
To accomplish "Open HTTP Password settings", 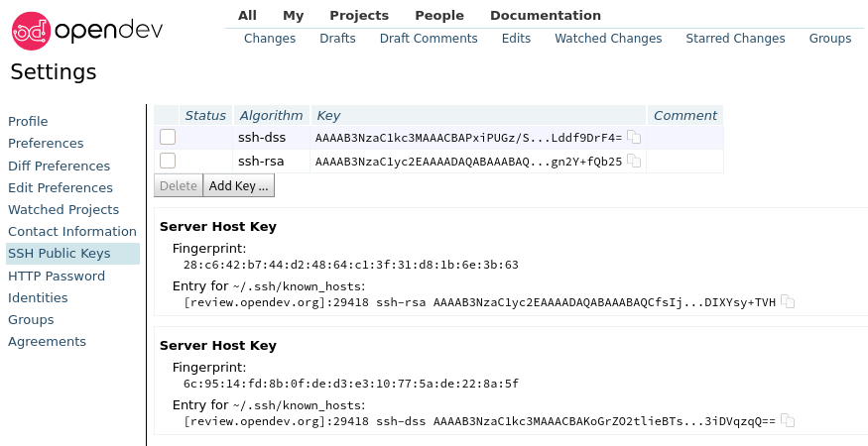I will (57, 276).
